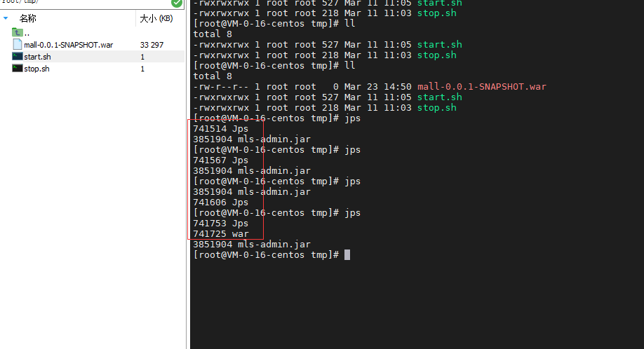Click size value 33 297 of war file

coord(152,45)
